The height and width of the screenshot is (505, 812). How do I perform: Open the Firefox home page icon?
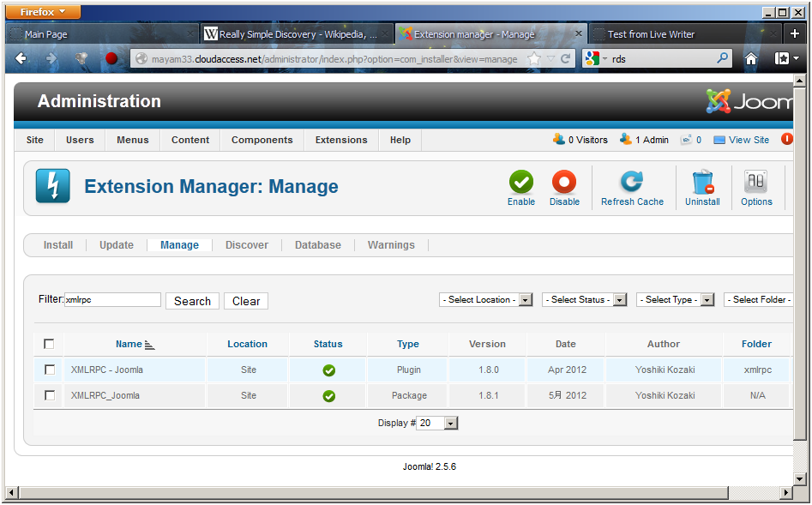(751, 58)
